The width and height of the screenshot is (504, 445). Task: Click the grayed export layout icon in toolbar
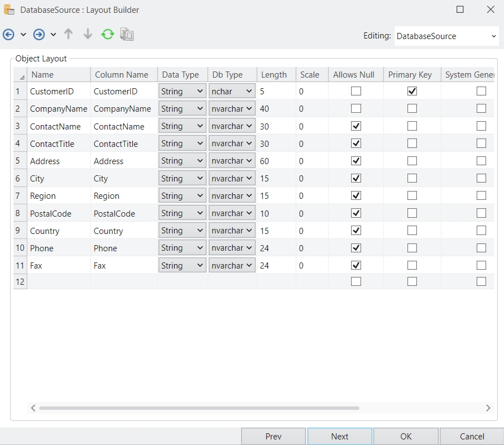tap(127, 35)
